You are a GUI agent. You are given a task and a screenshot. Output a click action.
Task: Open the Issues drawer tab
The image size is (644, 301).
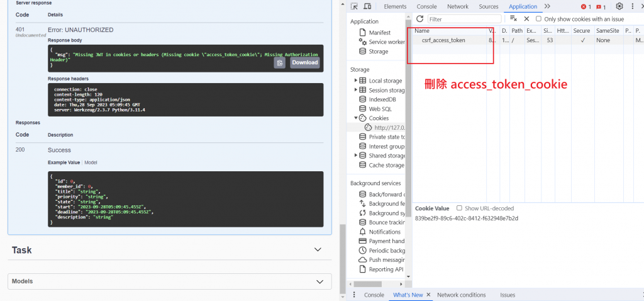(x=508, y=295)
